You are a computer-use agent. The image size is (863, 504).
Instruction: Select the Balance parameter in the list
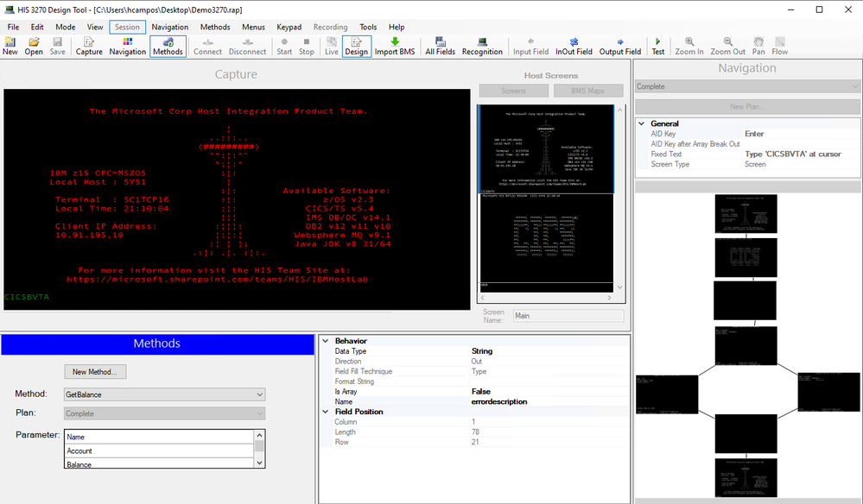pyautogui.click(x=159, y=463)
